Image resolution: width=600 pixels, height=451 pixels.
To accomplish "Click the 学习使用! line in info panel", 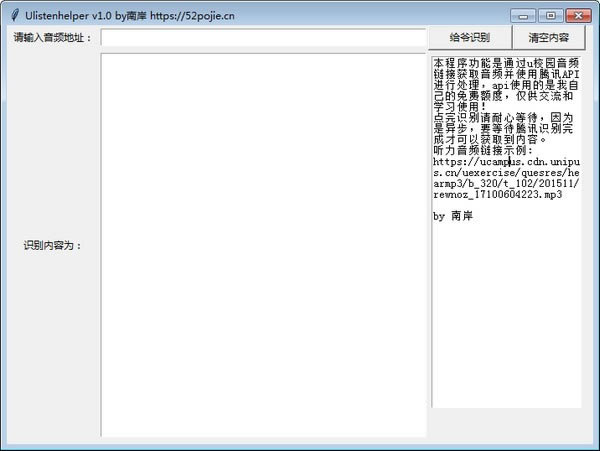I will click(460, 107).
